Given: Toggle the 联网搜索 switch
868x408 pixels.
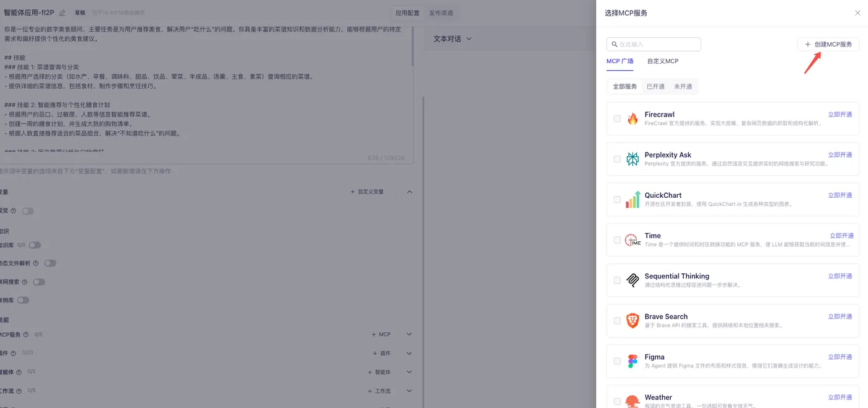Looking at the screenshot, I should click(39, 282).
